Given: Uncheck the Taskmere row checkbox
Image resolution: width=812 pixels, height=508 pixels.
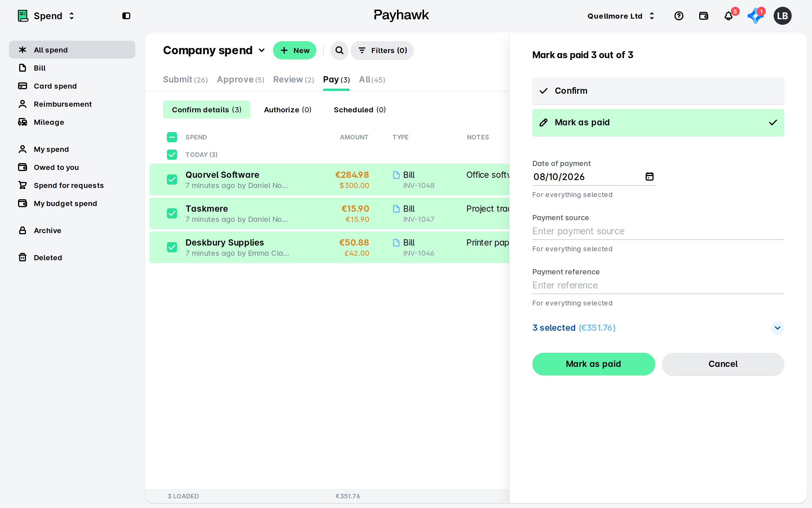Looking at the screenshot, I should [172, 213].
